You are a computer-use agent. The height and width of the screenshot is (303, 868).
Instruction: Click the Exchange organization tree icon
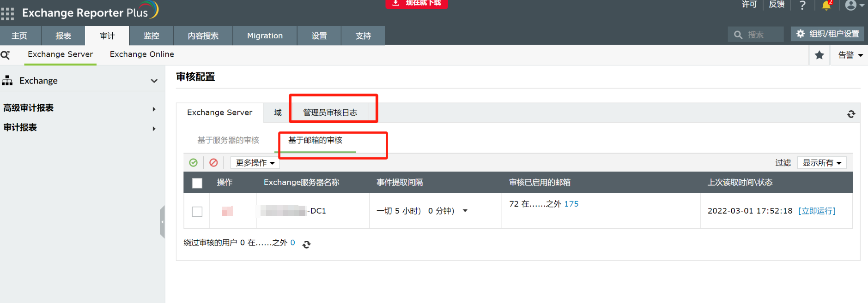click(x=7, y=81)
